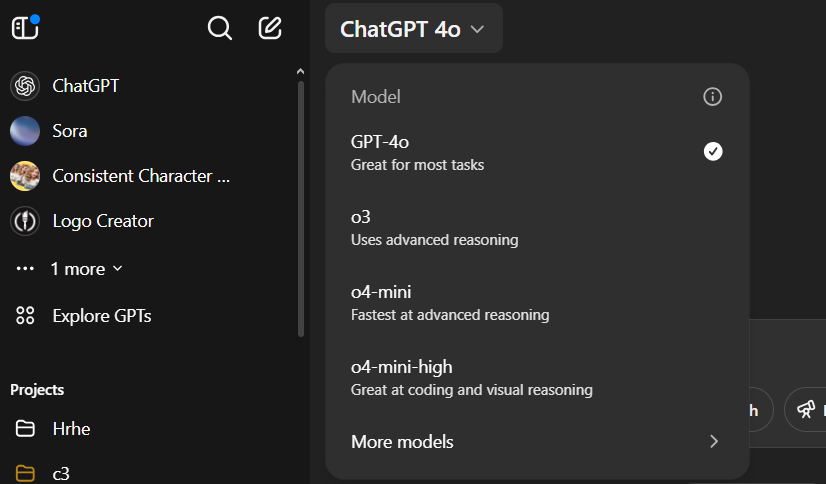Image resolution: width=826 pixels, height=484 pixels.
Task: Click the Projects section heading
Action: (x=37, y=390)
